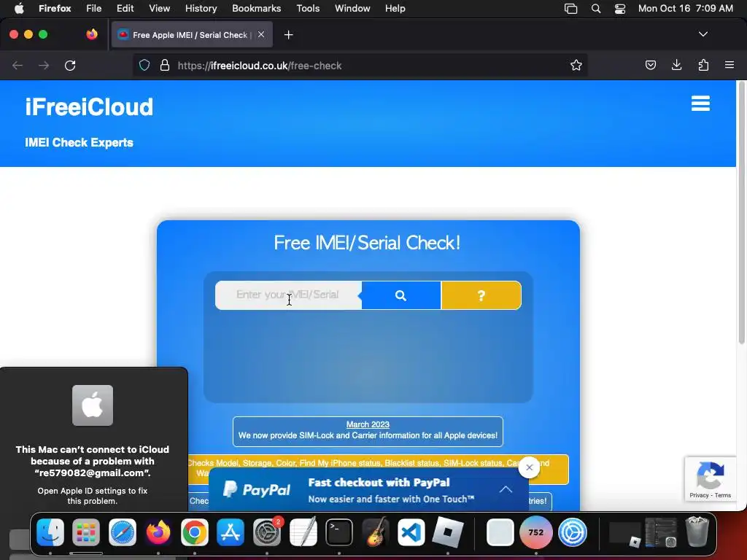
Task: Focus the IMEI/Serial input field
Action: pos(288,295)
